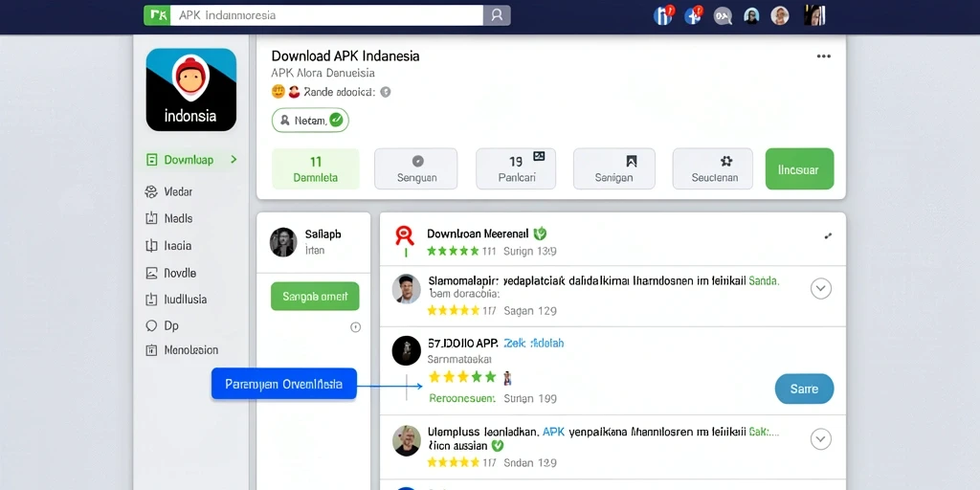Select the Senguan tab
This screenshot has height=490, width=980.
[x=416, y=168]
